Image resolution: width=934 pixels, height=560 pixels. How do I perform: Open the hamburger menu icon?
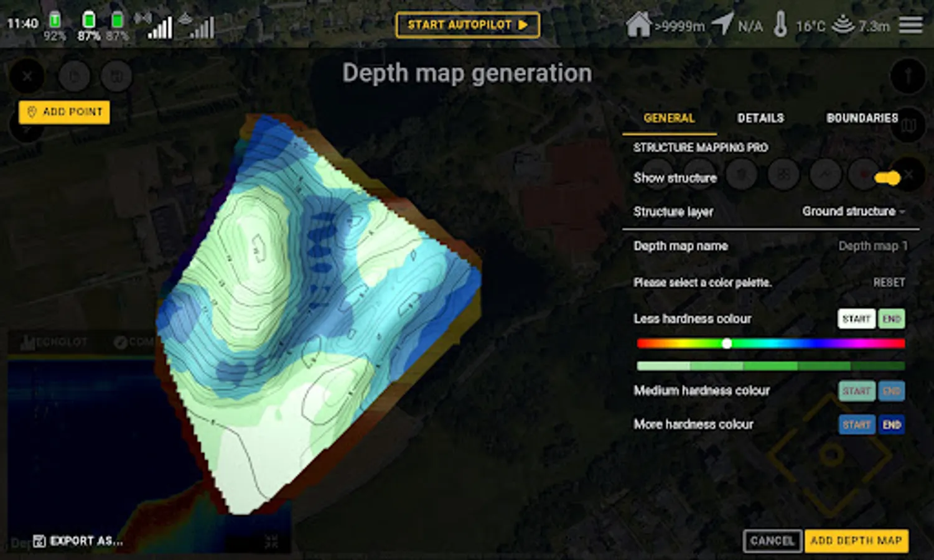[910, 26]
